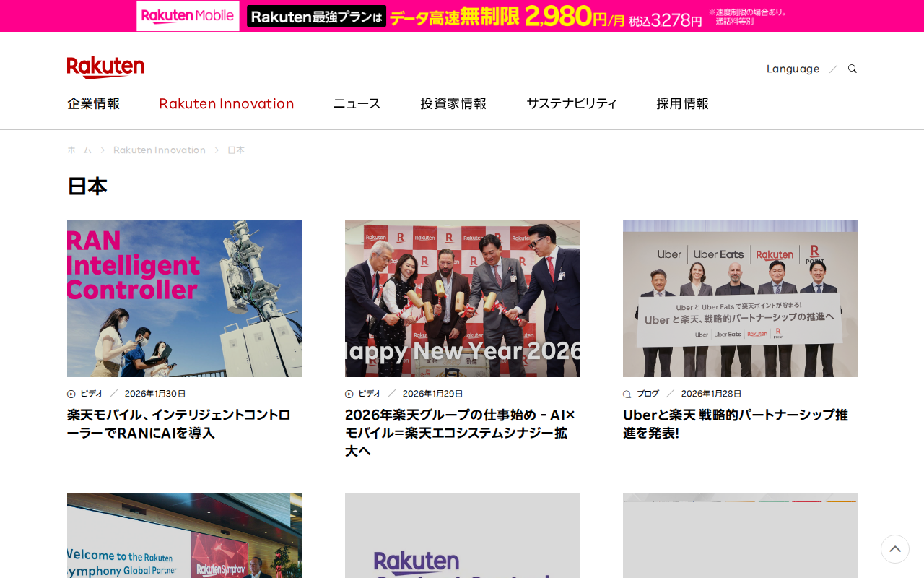Image resolution: width=924 pixels, height=578 pixels.
Task: Click the back-to-top arrow button
Action: tap(895, 549)
